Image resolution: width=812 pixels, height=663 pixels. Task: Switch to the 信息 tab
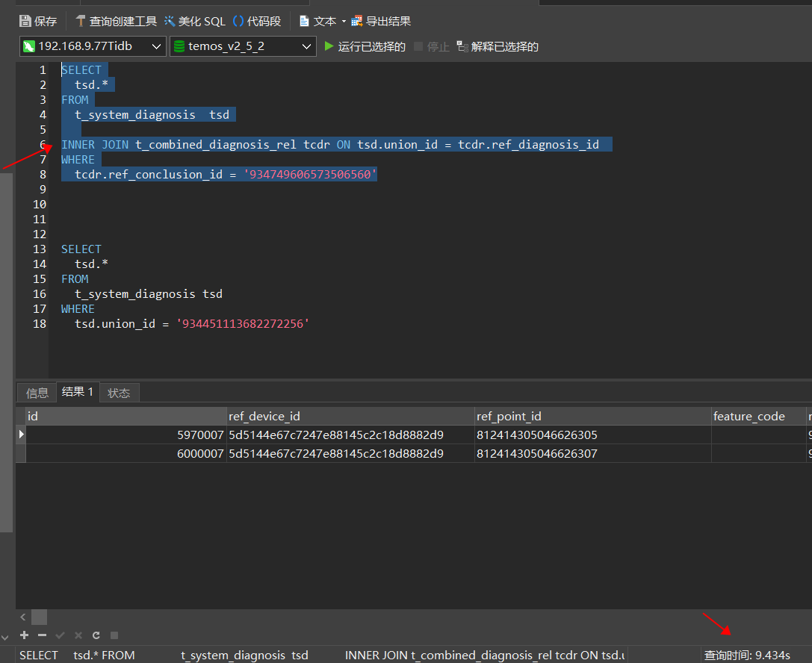[x=37, y=393]
